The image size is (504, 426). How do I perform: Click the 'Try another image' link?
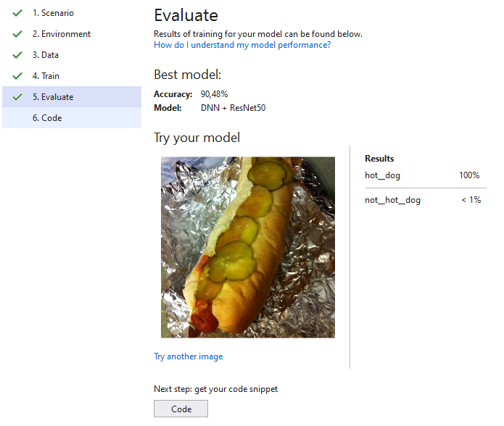pos(189,356)
